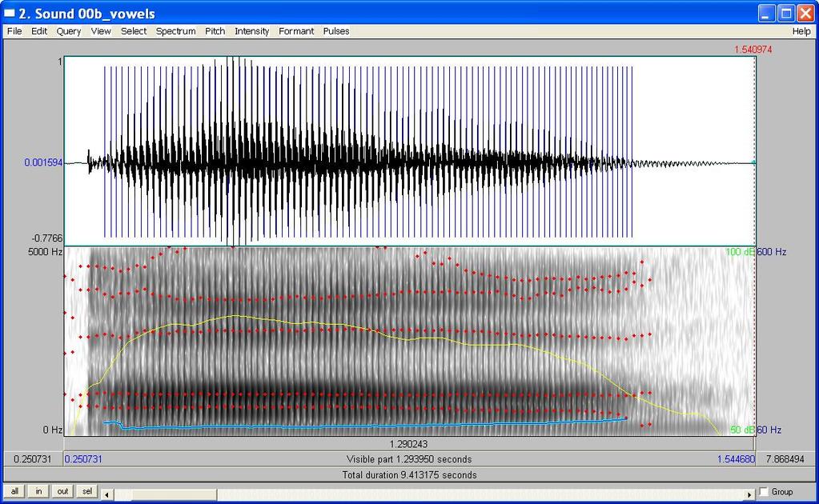Click the total duration 9.413175 seconds bar
This screenshot has height=504, width=819.
(409, 474)
